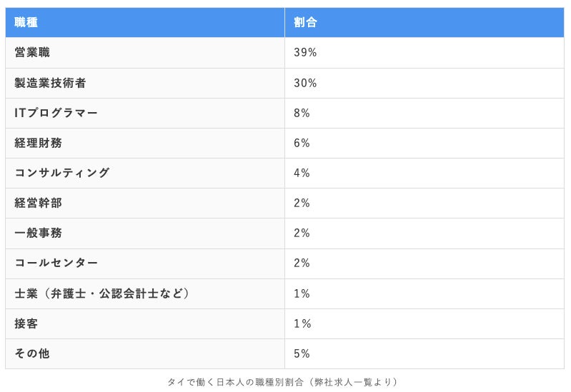The height and width of the screenshot is (392, 571).
Task: Select the コールセンター row label
Action: (x=56, y=263)
